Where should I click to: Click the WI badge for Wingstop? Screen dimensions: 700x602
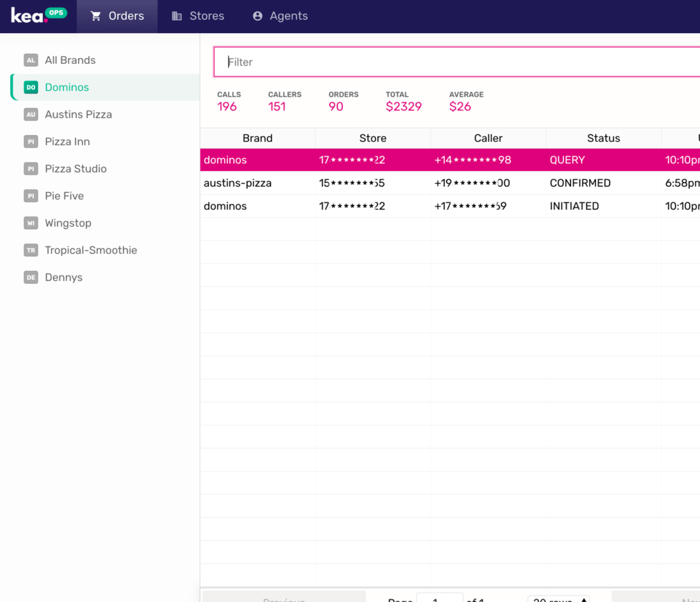pos(31,223)
